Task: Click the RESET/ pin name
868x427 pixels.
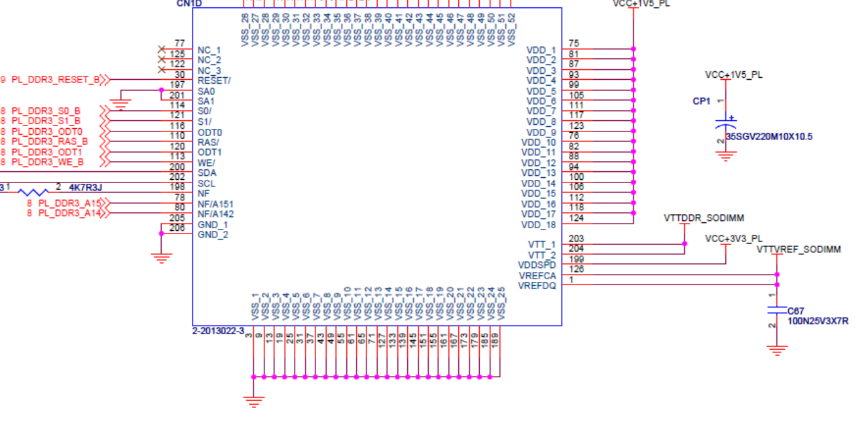Action: [213, 80]
